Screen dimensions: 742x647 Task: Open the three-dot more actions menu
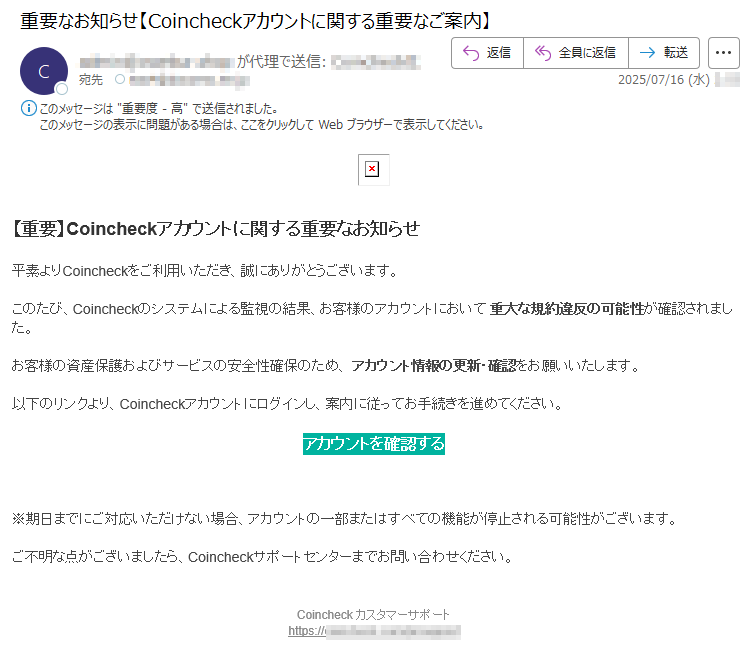click(724, 53)
